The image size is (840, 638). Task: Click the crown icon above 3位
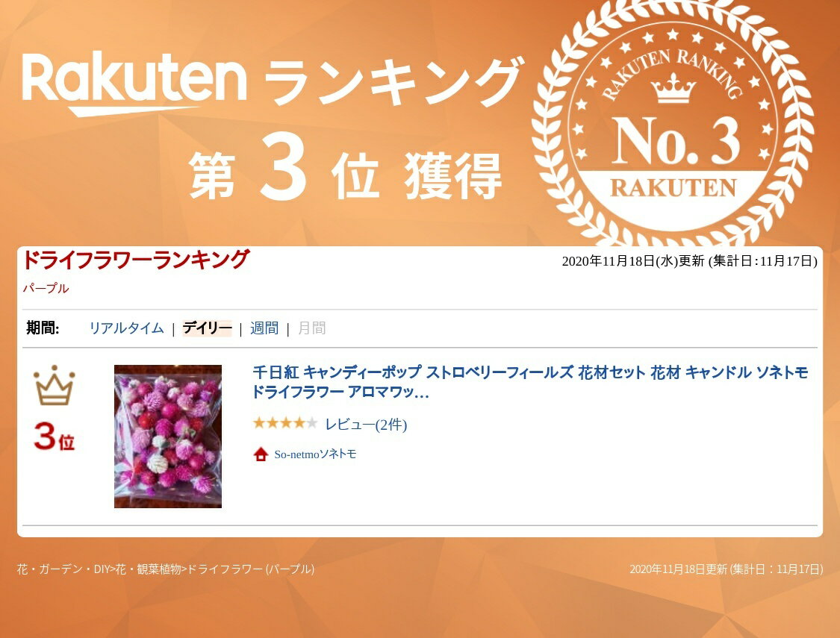point(54,385)
